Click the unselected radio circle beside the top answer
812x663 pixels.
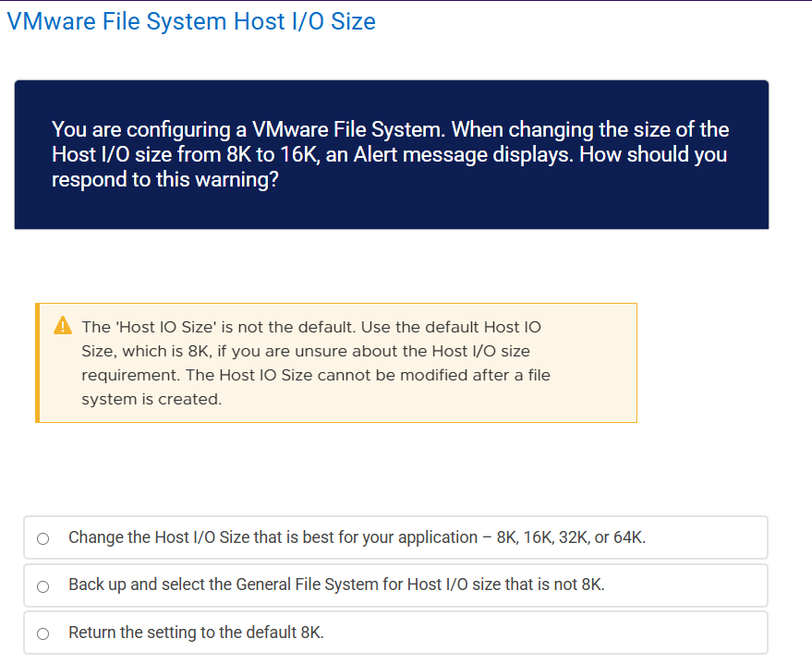click(x=42, y=537)
